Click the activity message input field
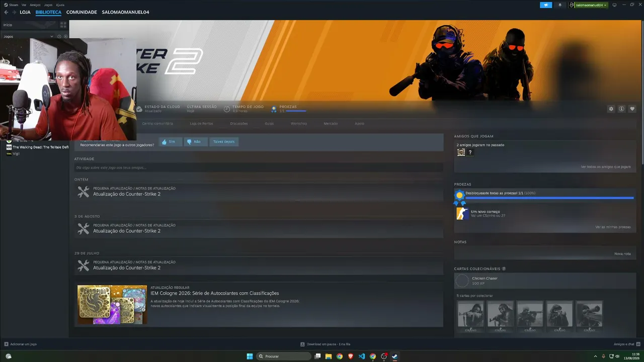 pyautogui.click(x=259, y=167)
